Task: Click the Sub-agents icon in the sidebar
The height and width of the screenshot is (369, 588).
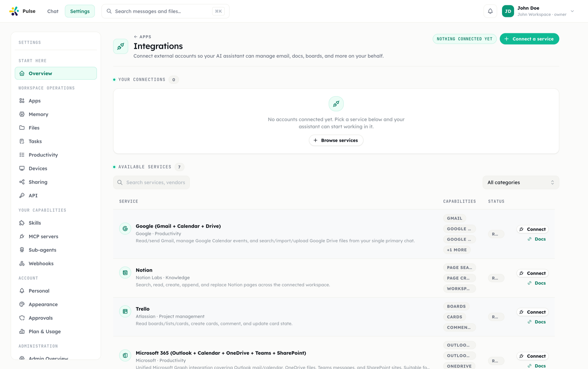Action: tap(22, 250)
